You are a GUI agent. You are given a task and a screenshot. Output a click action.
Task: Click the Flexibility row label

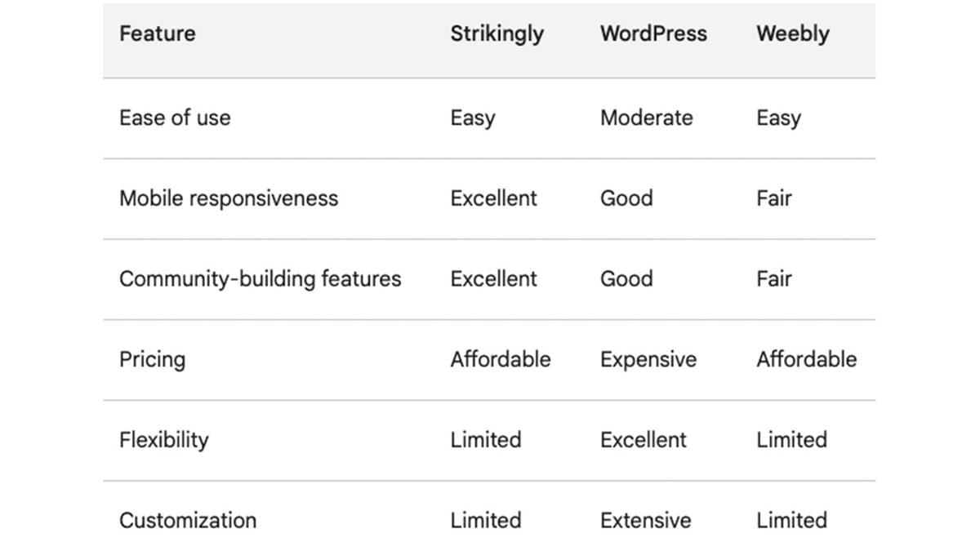(163, 440)
